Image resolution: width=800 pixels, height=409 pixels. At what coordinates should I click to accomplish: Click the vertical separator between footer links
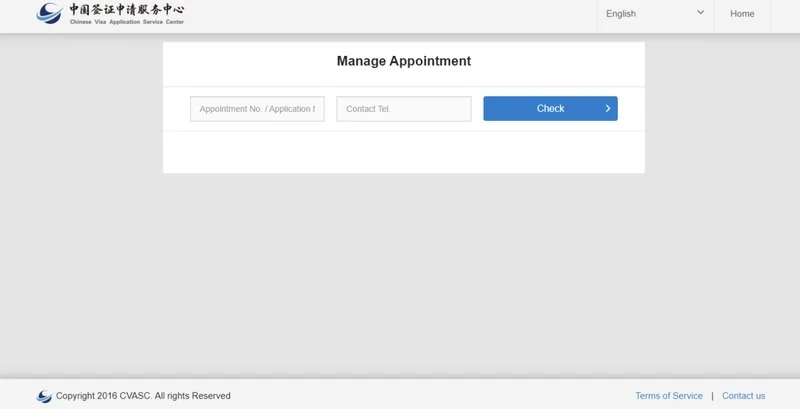tap(712, 396)
